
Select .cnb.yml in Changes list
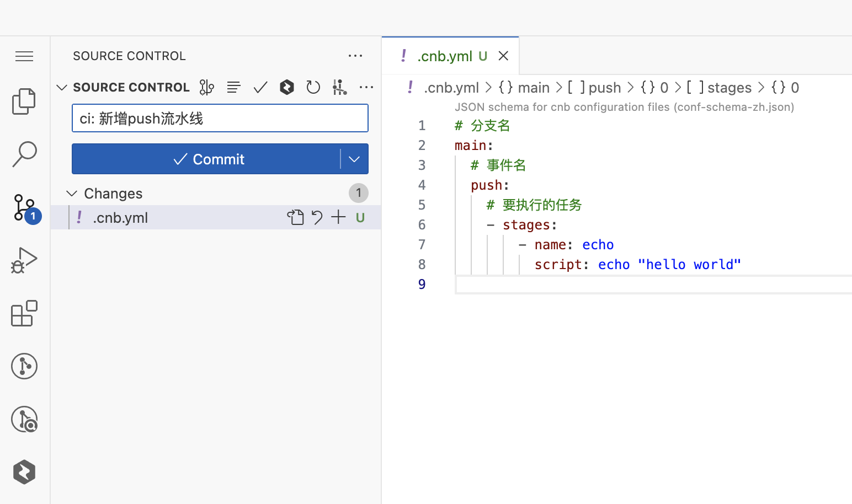pos(120,218)
